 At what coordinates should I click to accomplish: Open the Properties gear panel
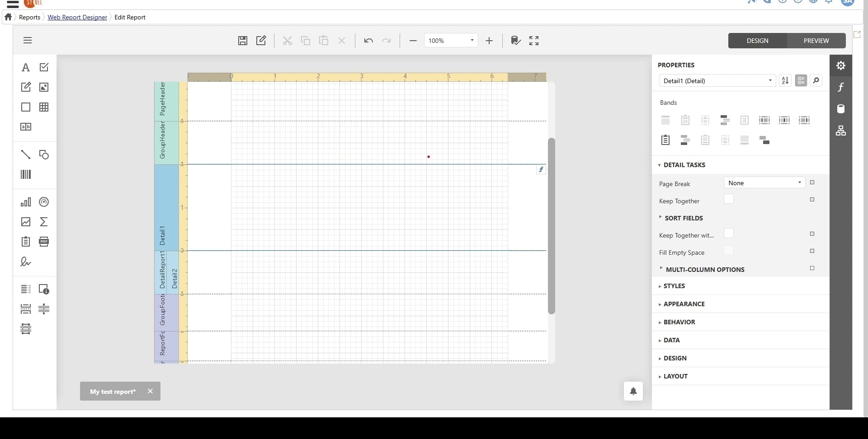click(841, 65)
